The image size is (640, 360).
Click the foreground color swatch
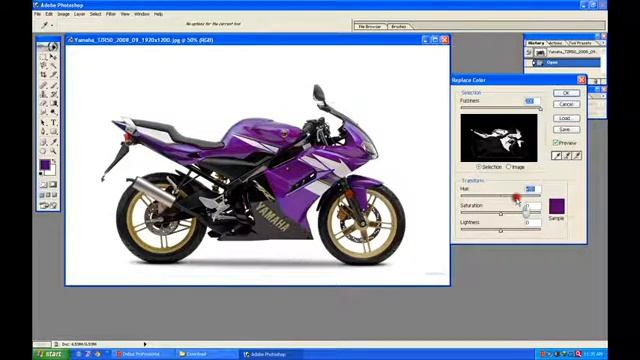(x=45, y=165)
